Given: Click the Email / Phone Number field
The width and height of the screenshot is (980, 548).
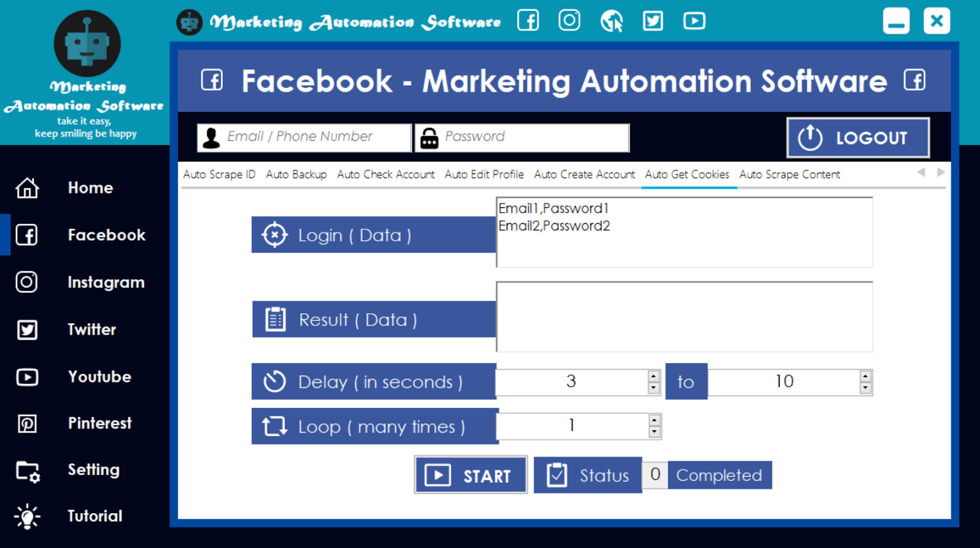Looking at the screenshot, I should tap(304, 138).
